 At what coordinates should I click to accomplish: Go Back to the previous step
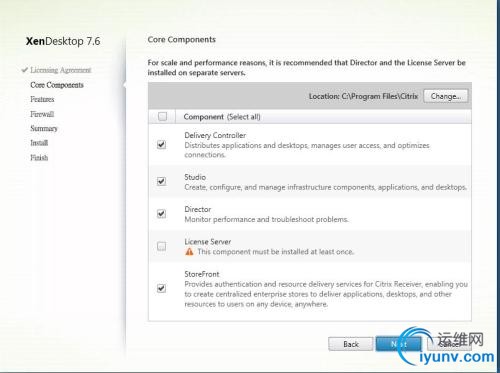[x=351, y=344]
